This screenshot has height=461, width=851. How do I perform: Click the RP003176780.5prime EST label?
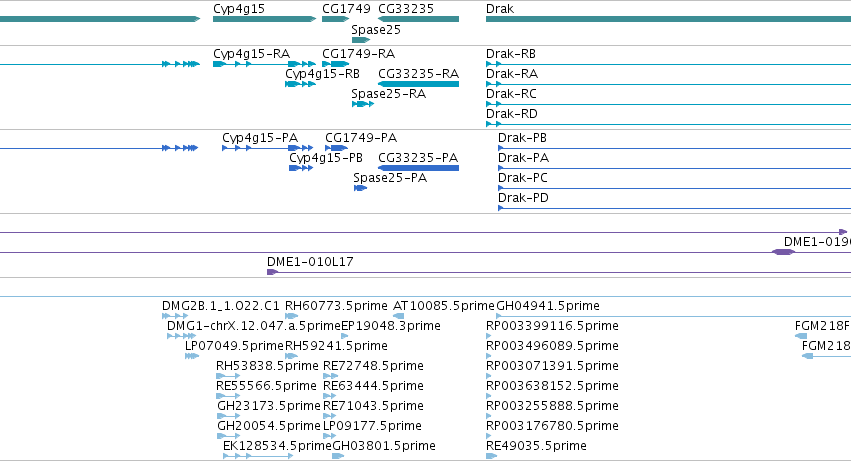click(x=552, y=427)
